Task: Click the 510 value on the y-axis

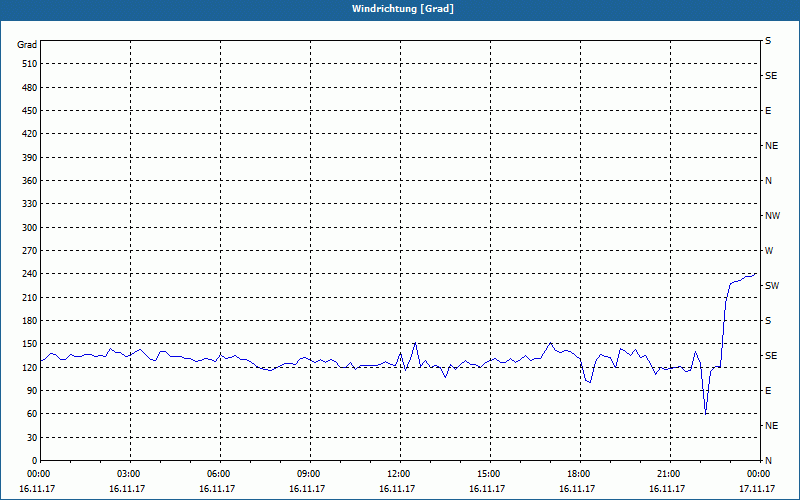Action: pyautogui.click(x=30, y=64)
